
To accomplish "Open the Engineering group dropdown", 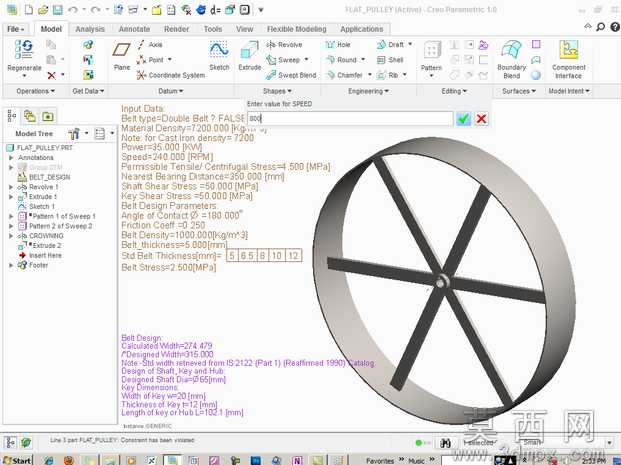I will pos(368,91).
